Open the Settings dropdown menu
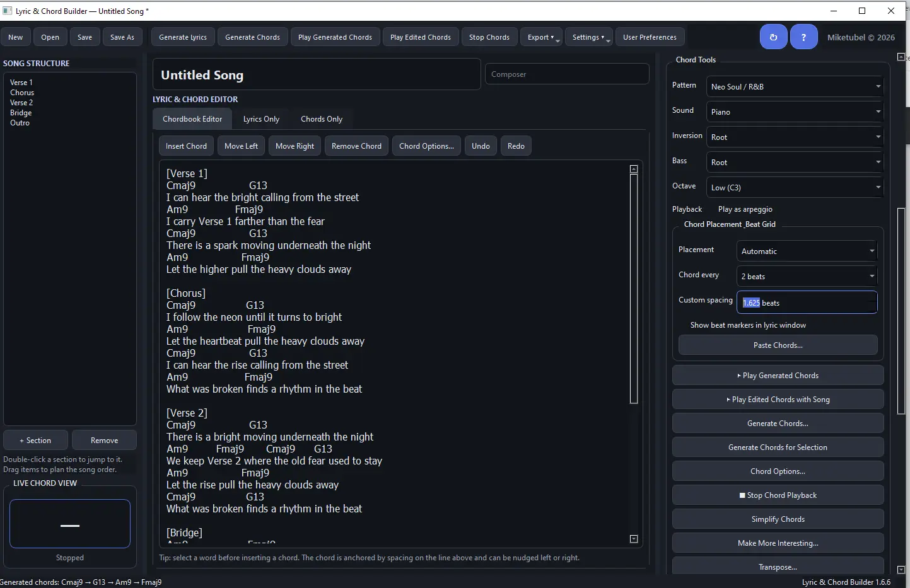This screenshot has height=588, width=910. click(588, 37)
